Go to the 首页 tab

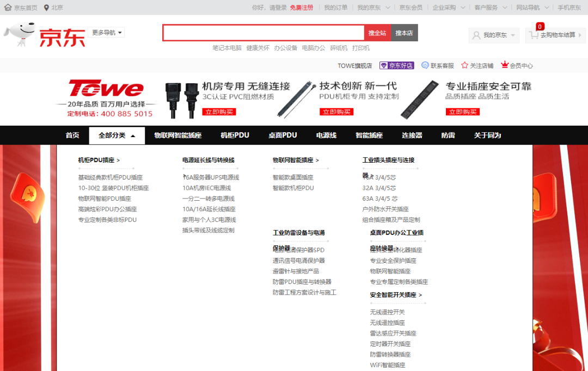coord(72,135)
